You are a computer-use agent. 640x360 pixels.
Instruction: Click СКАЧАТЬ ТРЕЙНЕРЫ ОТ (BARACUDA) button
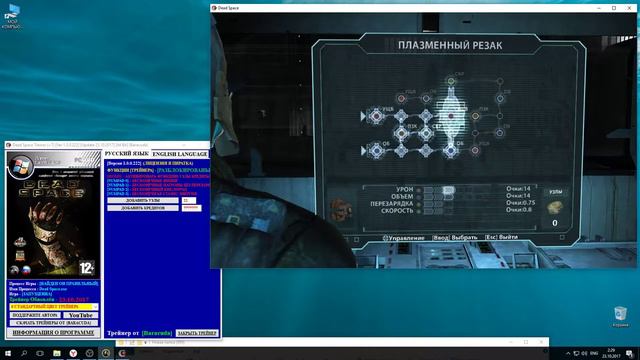pyautogui.click(x=54, y=323)
